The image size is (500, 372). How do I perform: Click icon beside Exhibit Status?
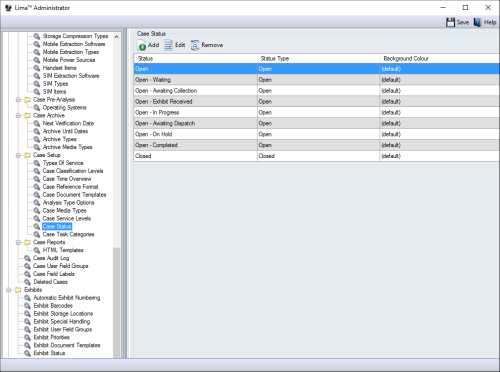[x=27, y=353]
